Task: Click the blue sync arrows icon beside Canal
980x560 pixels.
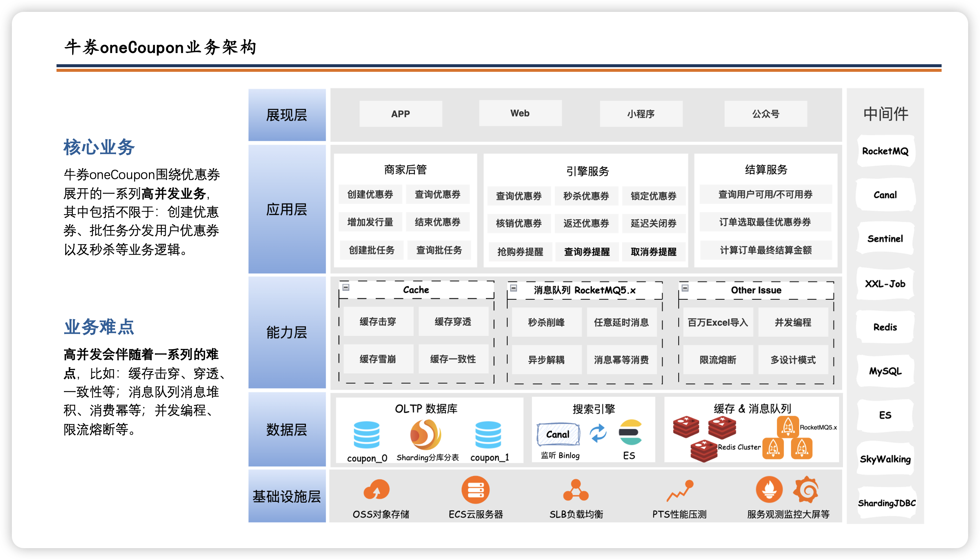Action: [x=598, y=434]
